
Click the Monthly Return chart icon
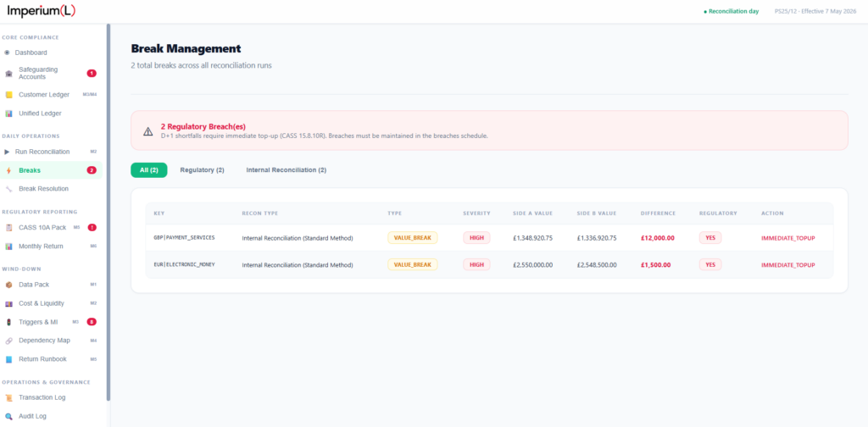coord(8,247)
